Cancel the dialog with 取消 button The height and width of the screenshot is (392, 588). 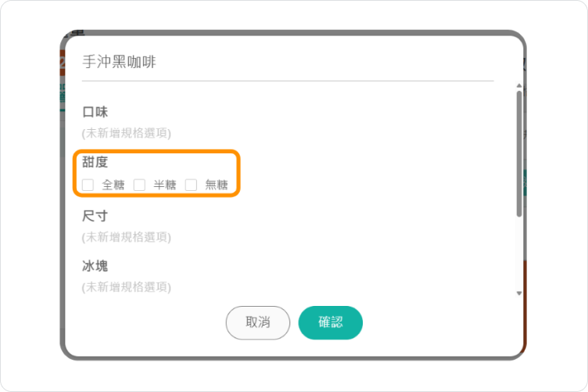pyautogui.click(x=257, y=322)
